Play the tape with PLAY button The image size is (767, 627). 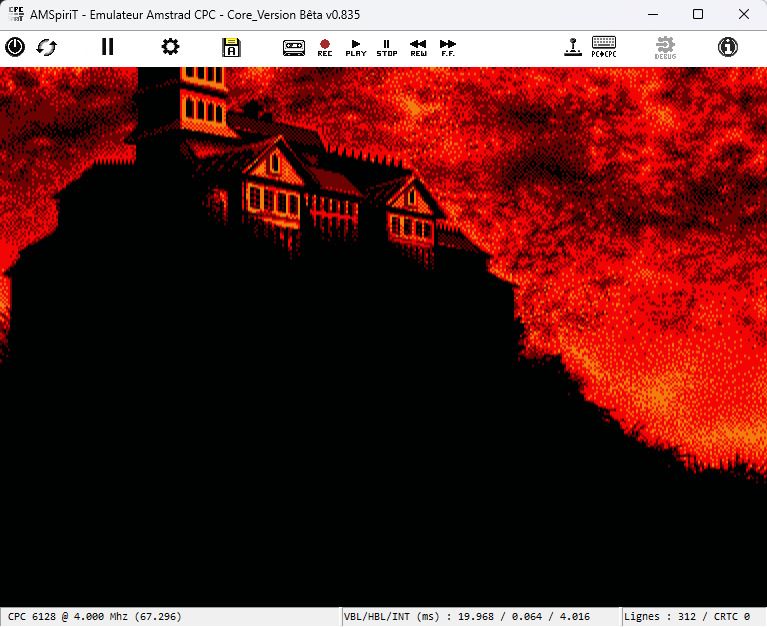[x=356, y=48]
